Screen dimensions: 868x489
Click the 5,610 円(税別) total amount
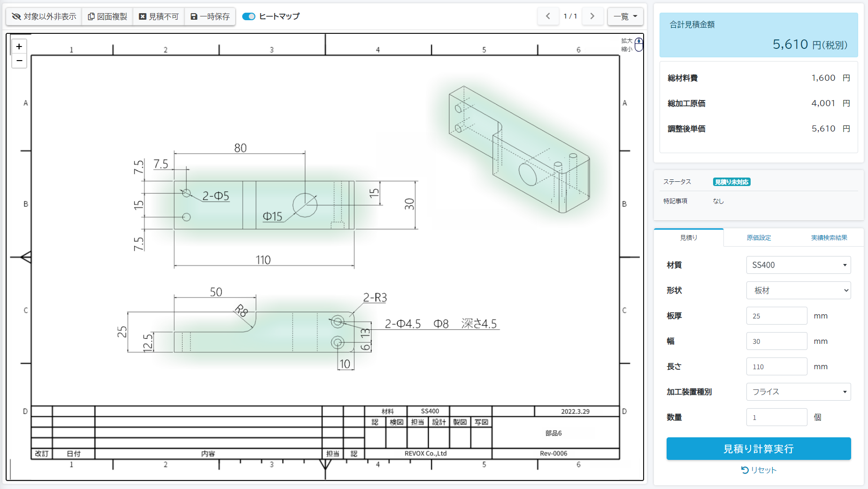click(x=810, y=45)
